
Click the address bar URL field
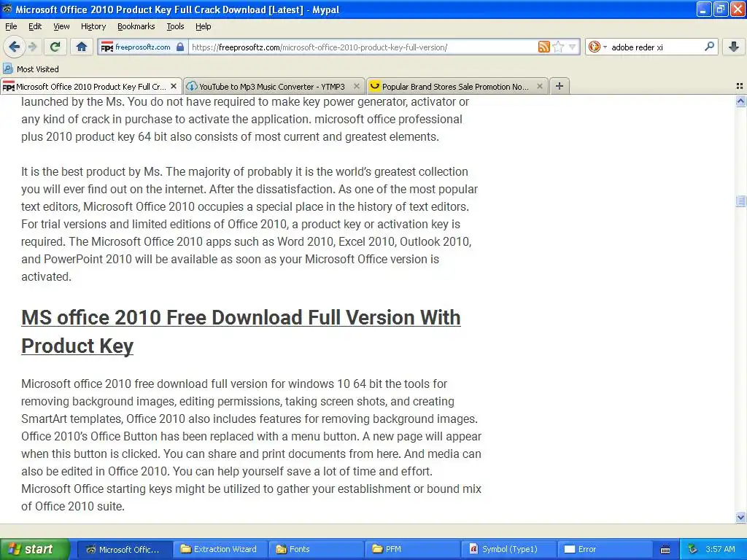pos(362,47)
